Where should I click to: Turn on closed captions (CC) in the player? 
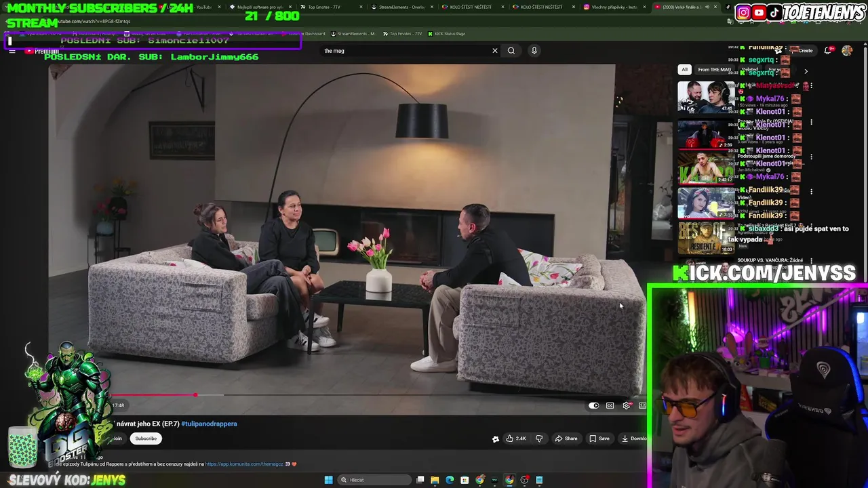tap(610, 405)
